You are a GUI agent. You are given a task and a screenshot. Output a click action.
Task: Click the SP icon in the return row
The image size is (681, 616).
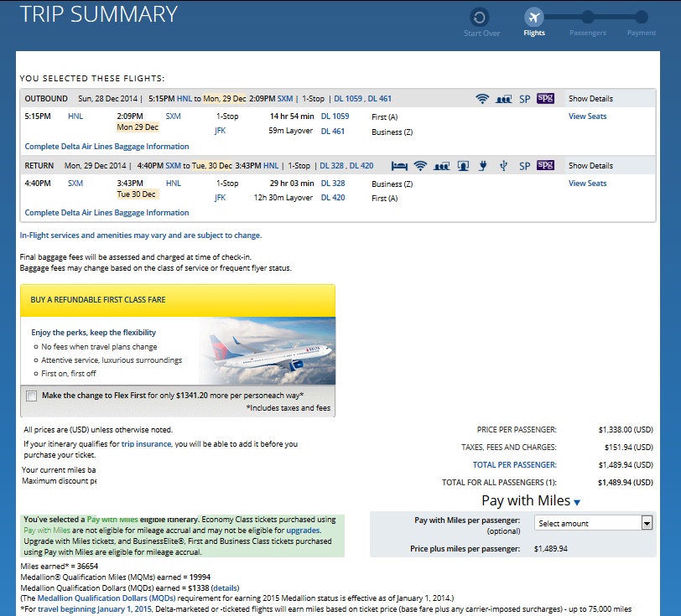(x=524, y=166)
